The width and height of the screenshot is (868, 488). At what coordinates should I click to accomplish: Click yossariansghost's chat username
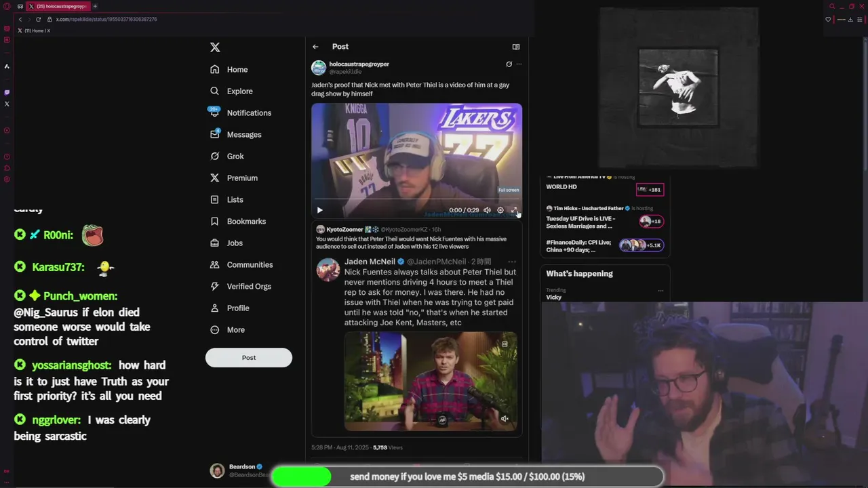(71, 365)
